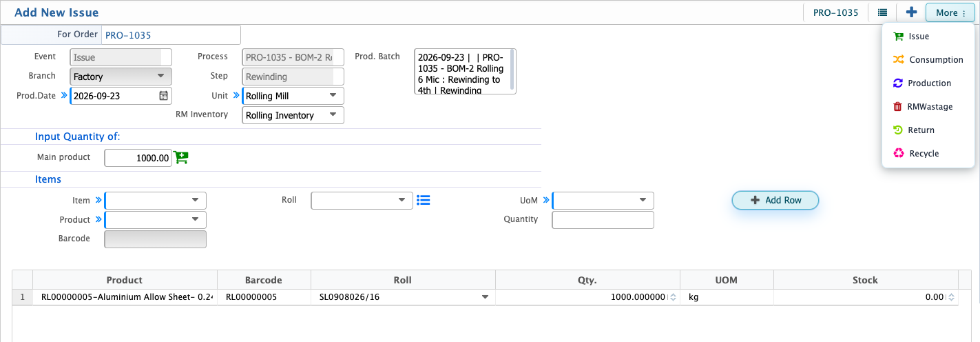Click the PRO-1035 header link
The height and width of the screenshot is (342, 980).
(835, 12)
